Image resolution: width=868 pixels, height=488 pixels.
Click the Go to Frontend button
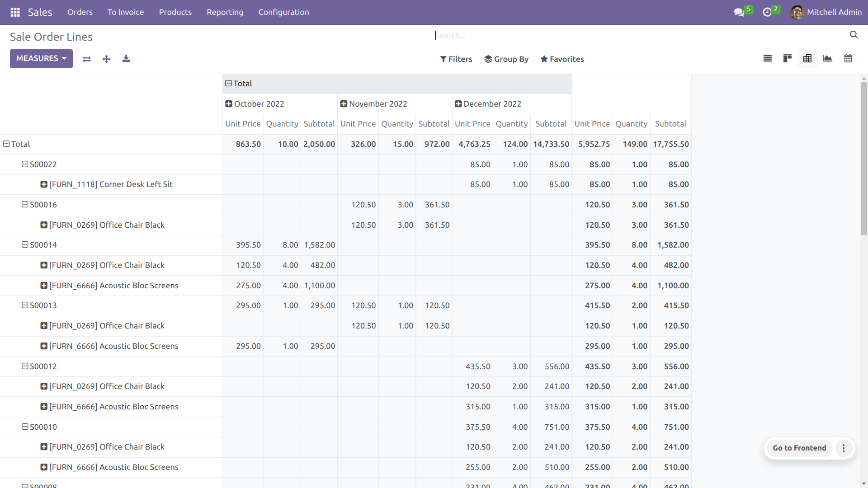[x=799, y=448]
